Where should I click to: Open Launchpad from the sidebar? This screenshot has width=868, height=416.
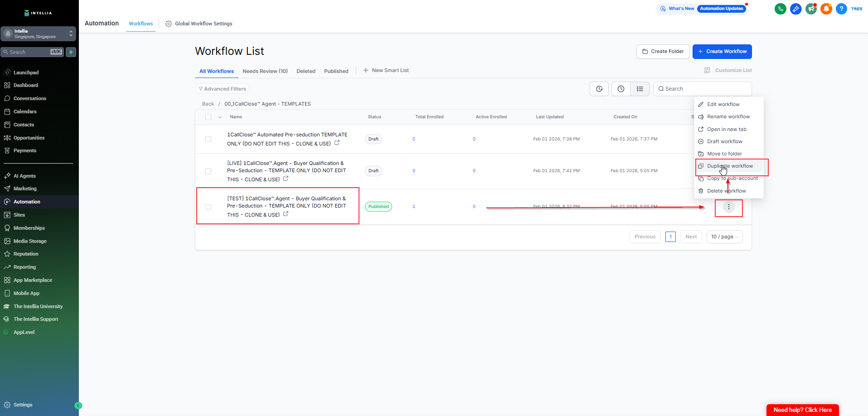click(x=26, y=73)
